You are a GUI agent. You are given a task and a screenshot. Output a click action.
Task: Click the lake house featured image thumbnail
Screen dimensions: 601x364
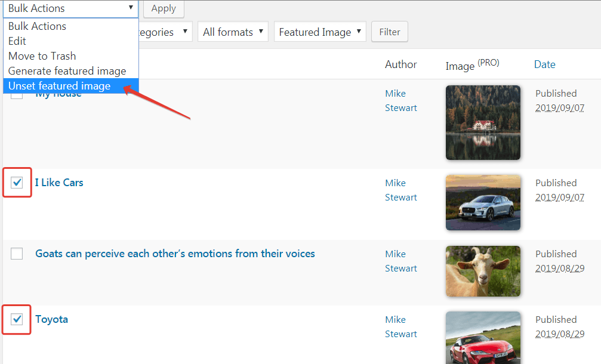pyautogui.click(x=483, y=122)
